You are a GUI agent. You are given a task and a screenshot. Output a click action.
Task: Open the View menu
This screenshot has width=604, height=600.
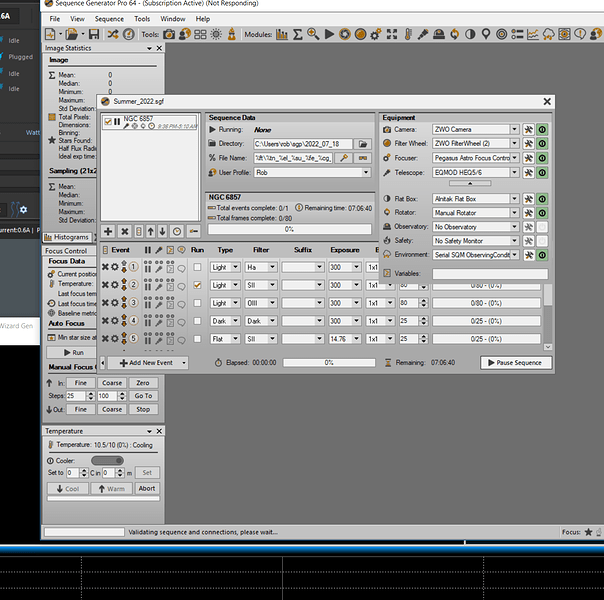click(77, 19)
